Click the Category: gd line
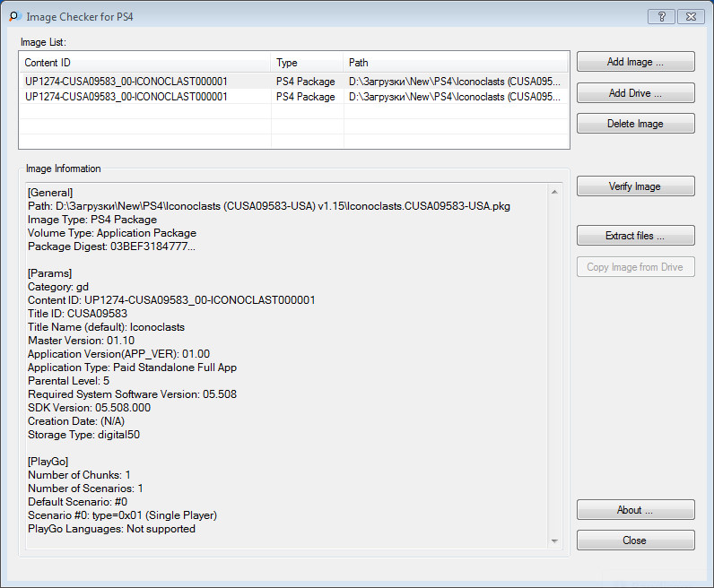 [57, 287]
